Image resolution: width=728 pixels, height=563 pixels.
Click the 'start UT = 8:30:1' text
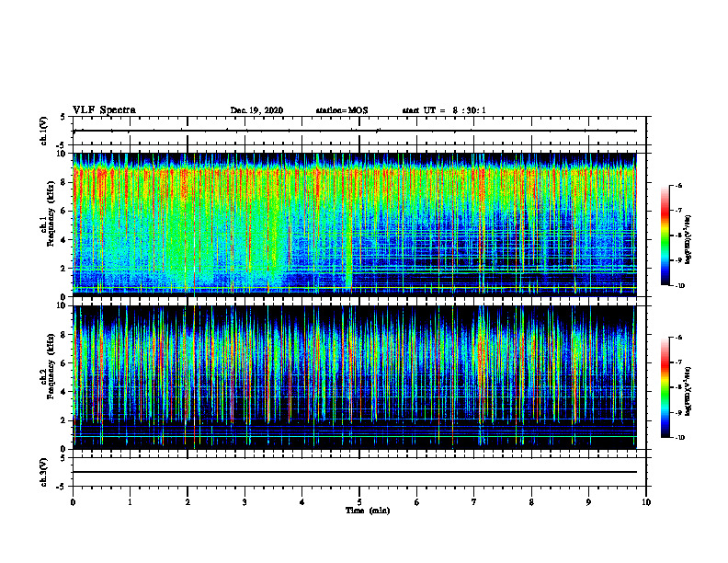click(x=444, y=110)
